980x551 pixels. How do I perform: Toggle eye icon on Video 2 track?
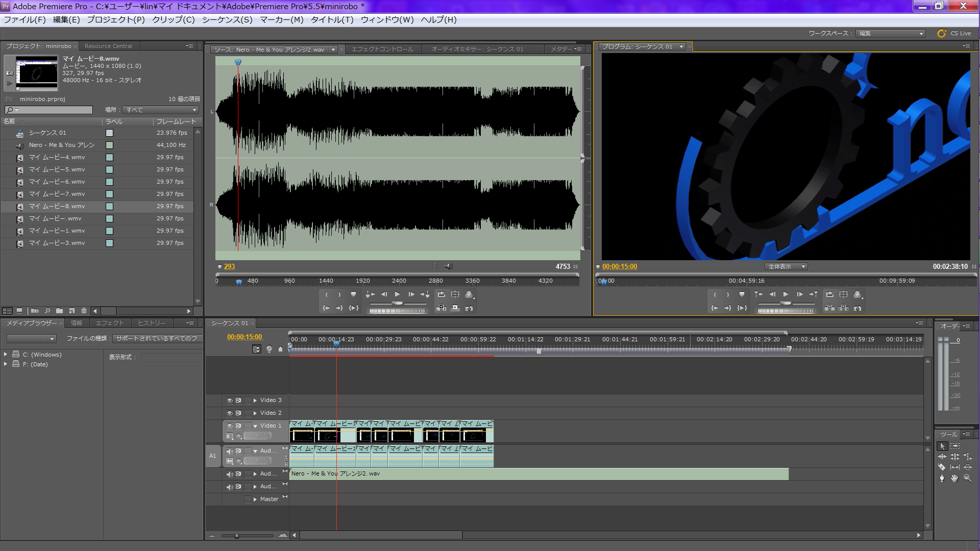(230, 413)
